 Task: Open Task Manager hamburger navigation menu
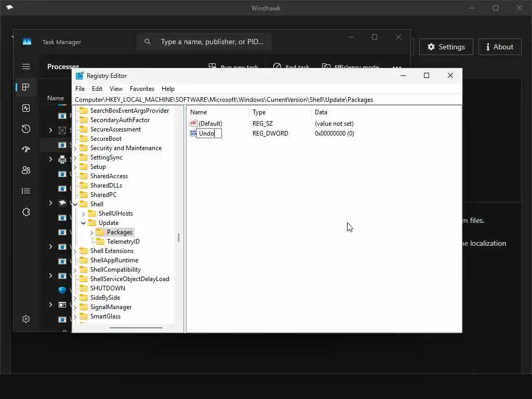coord(26,66)
